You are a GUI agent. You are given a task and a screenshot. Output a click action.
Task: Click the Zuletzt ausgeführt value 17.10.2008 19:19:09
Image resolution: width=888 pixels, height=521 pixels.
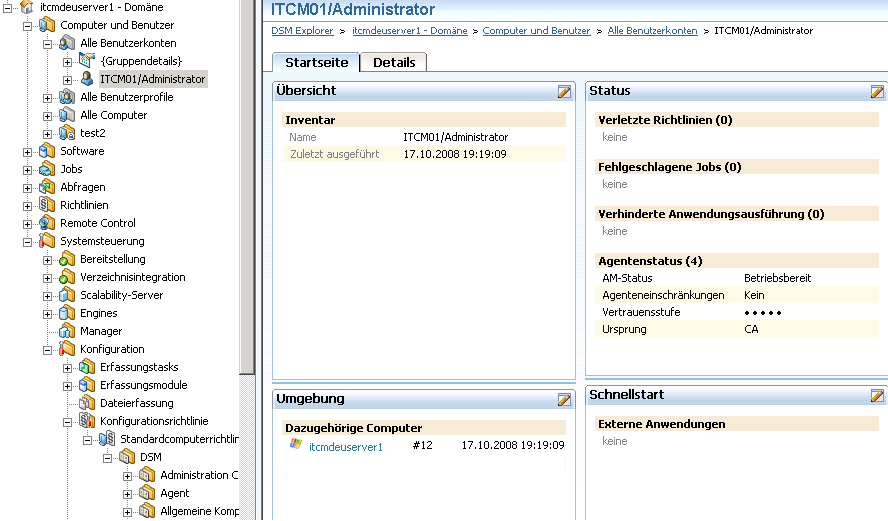click(455, 154)
